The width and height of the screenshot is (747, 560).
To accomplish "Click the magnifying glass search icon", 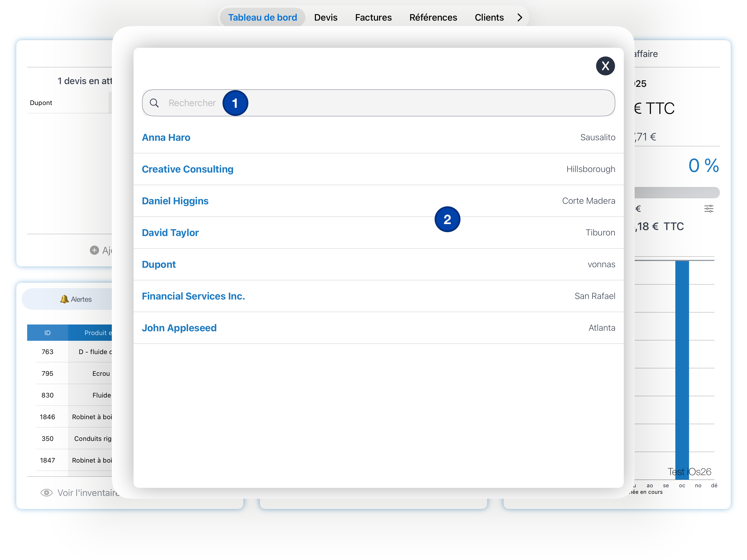I will coord(154,103).
